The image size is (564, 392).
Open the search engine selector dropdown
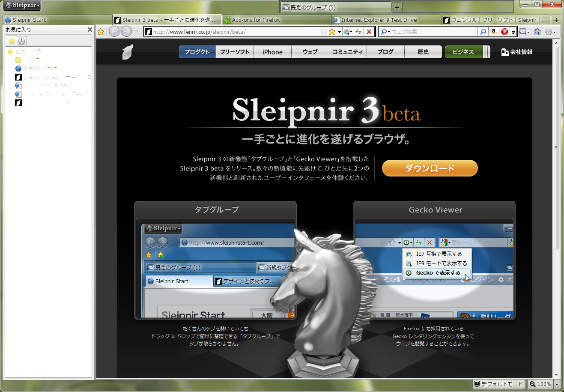point(385,32)
